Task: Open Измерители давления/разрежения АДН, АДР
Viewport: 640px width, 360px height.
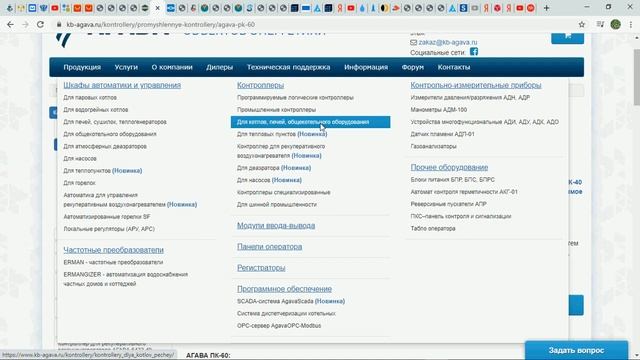Action: 470,98
